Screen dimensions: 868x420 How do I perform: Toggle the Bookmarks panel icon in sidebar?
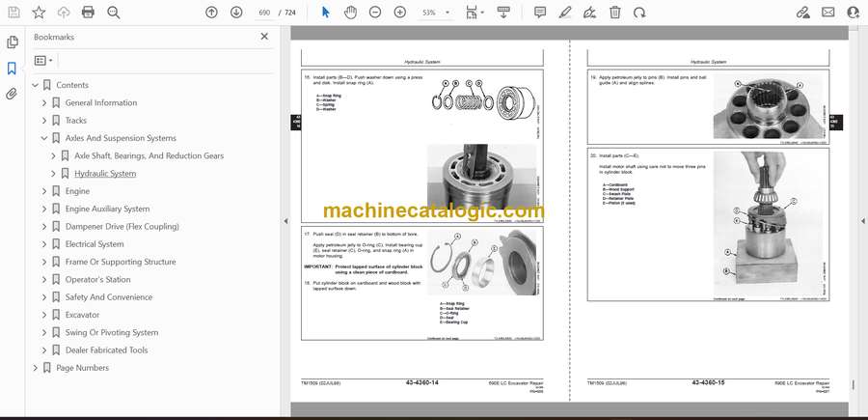tap(12, 69)
